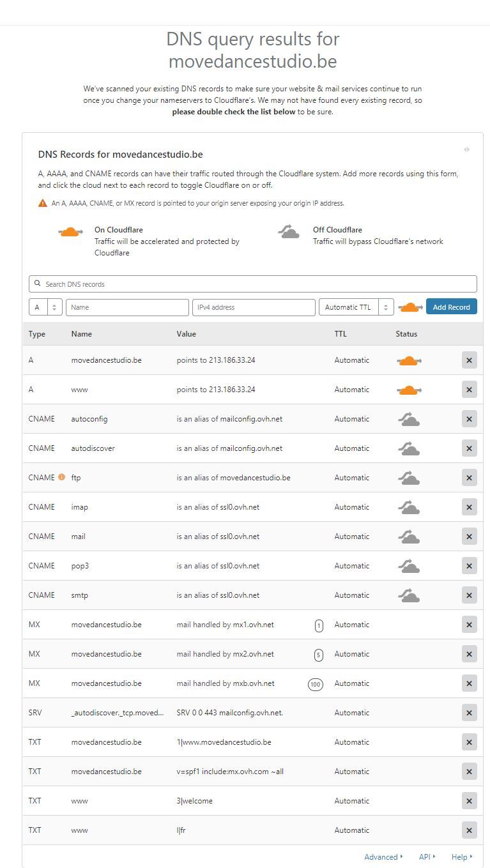Screen dimensions: 490x868
Task: Delete the SPF TXT record
Action: pyautogui.click(x=469, y=772)
